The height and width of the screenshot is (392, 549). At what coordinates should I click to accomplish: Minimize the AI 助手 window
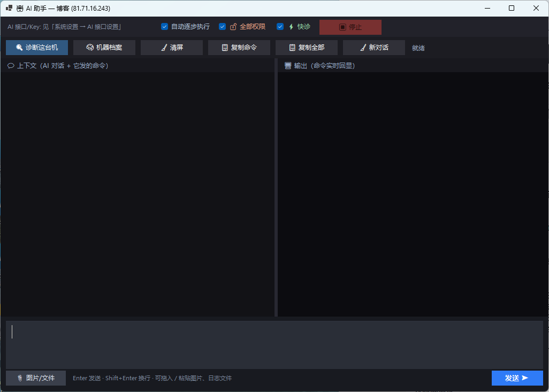pyautogui.click(x=487, y=8)
